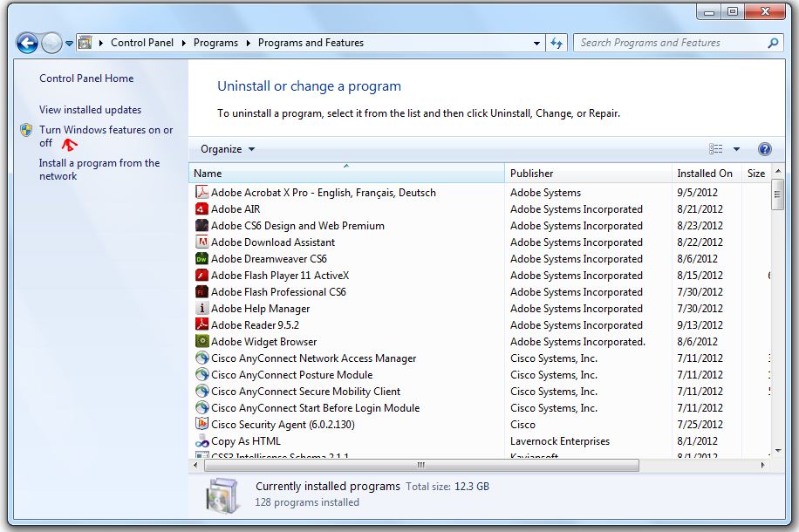Select Adobe Flash Player 11 ActiveX icon

[x=202, y=276]
